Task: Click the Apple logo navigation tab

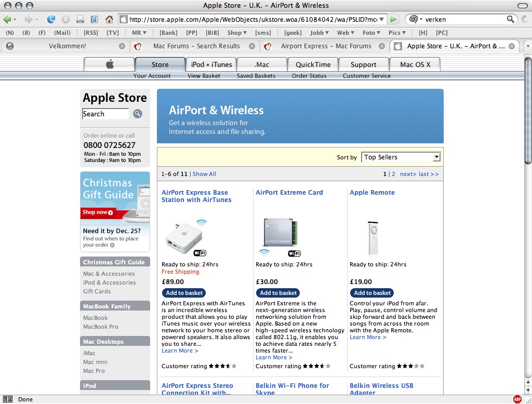Action: (109, 64)
